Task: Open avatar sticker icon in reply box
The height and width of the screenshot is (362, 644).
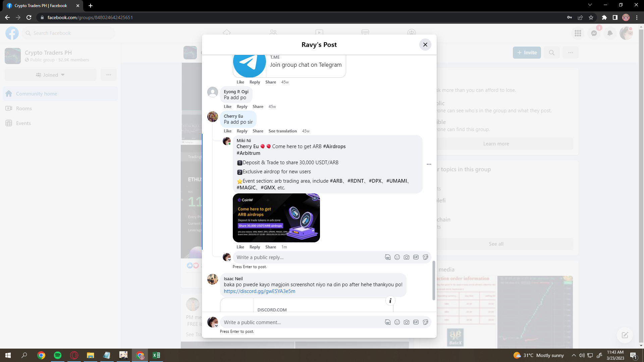Action: [x=388, y=257]
